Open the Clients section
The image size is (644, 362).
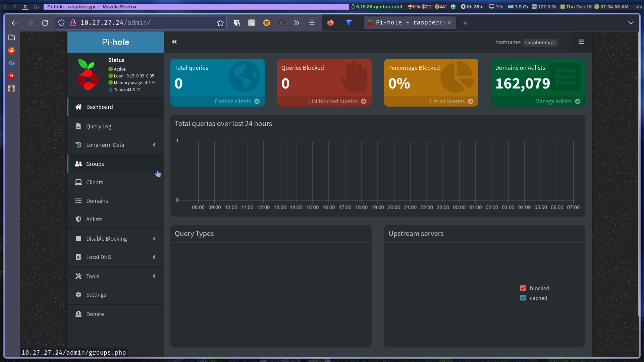[x=94, y=182]
